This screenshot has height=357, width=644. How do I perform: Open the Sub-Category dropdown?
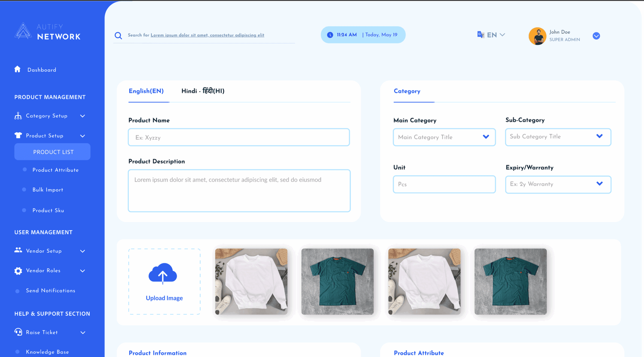pos(558,137)
